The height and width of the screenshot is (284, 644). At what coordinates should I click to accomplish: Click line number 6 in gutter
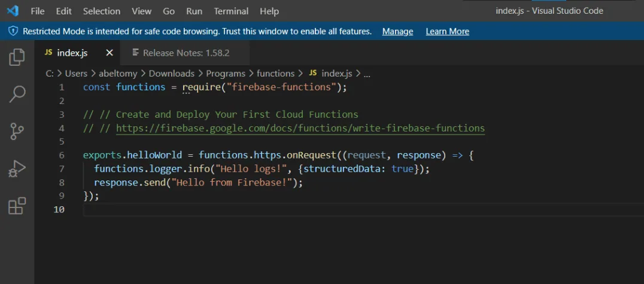click(x=62, y=155)
